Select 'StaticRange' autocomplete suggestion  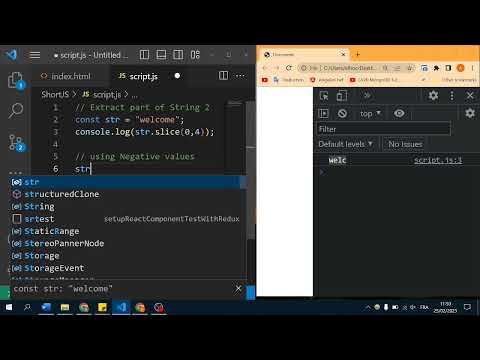tap(127, 231)
